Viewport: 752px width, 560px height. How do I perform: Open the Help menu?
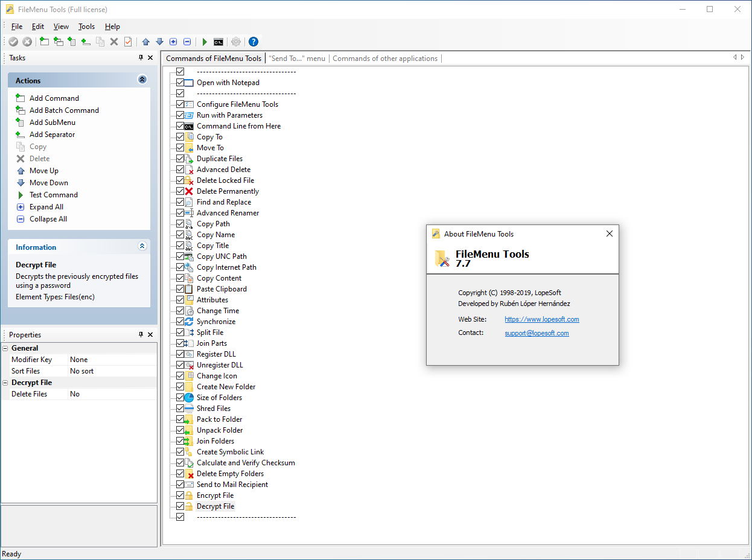[112, 27]
